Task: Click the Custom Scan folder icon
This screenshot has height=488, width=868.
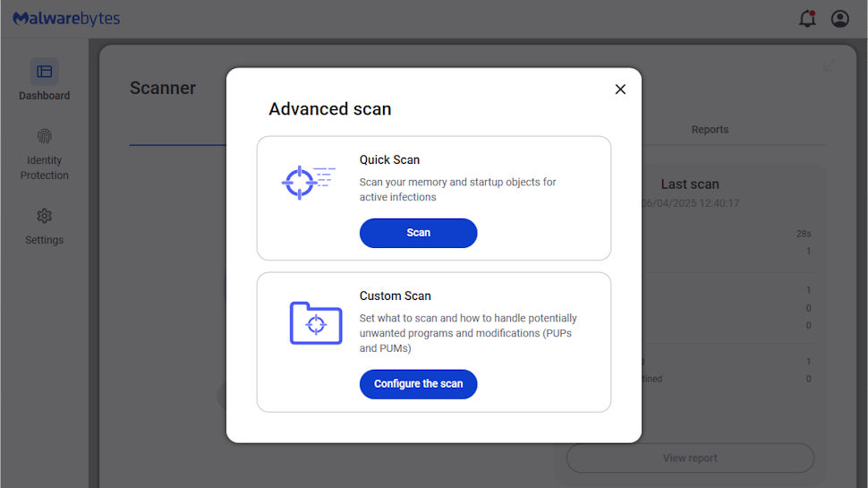Action: (x=316, y=323)
